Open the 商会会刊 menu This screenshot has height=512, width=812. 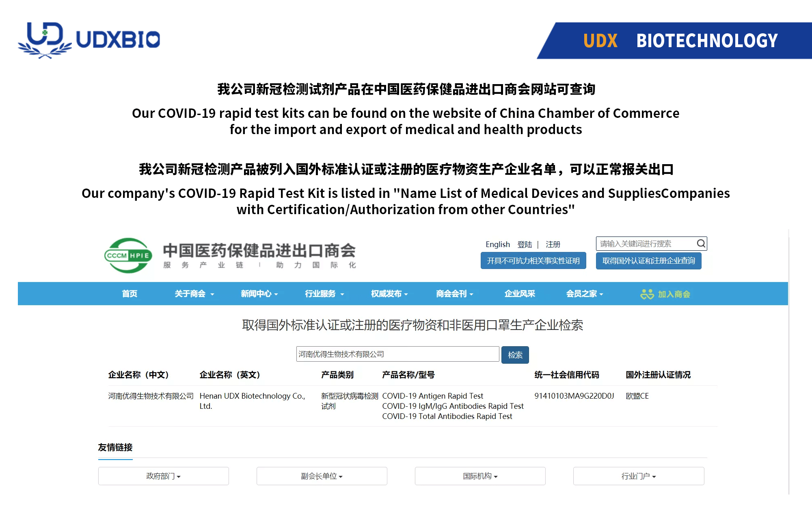pyautogui.click(x=454, y=293)
